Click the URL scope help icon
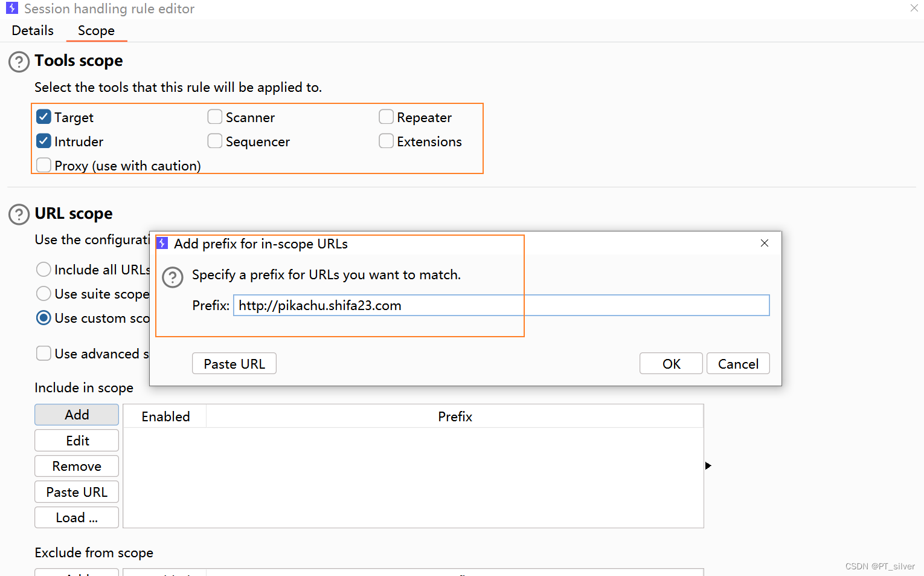Image resolution: width=924 pixels, height=576 pixels. [19, 215]
